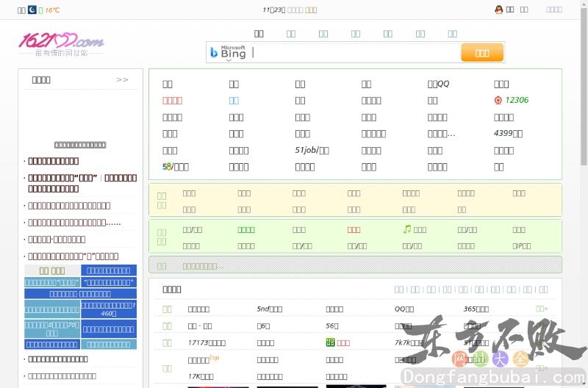Open the 4399 games link
588x388 pixels.
tap(507, 134)
